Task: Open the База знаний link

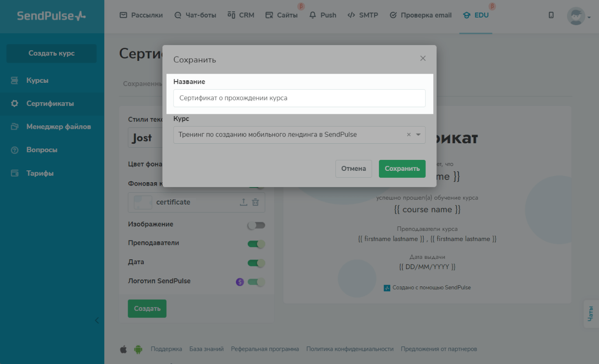Action: point(207,349)
